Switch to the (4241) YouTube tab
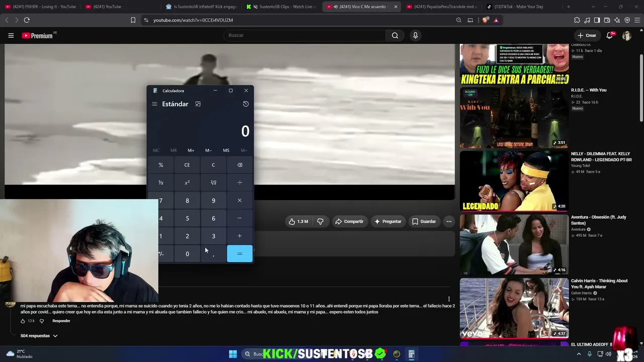644x362 pixels. 121,7
